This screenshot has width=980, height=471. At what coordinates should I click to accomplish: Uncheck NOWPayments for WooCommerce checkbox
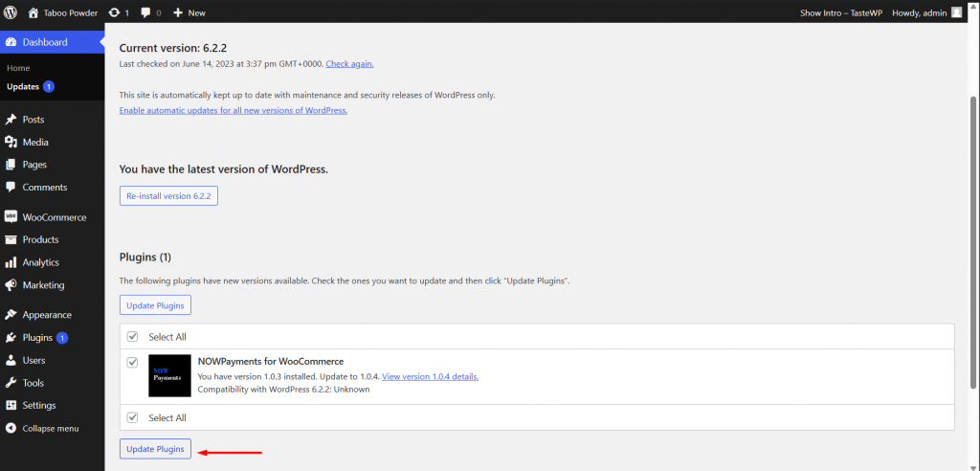(132, 363)
